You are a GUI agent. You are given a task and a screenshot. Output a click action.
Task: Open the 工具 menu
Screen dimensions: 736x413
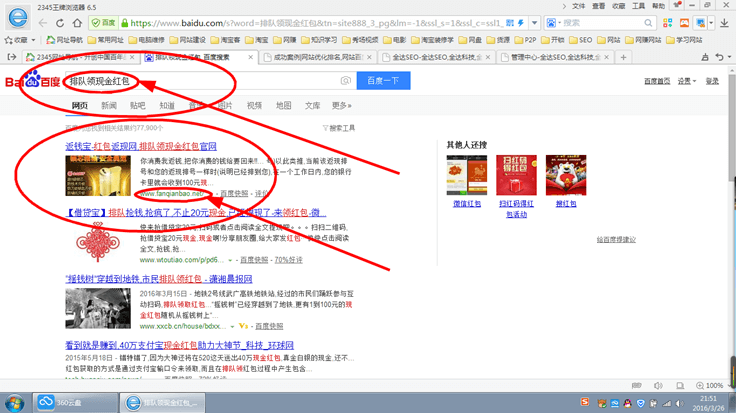(638, 6)
